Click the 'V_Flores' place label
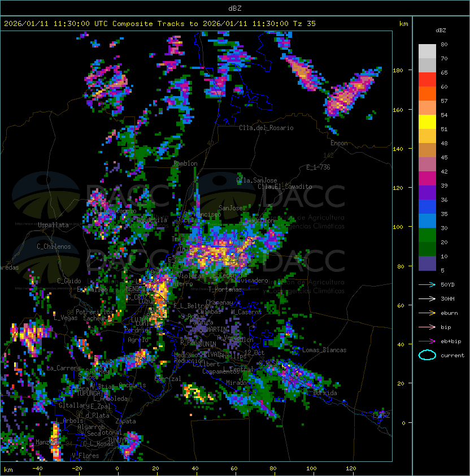The width and height of the screenshot is (470, 476). (85, 456)
